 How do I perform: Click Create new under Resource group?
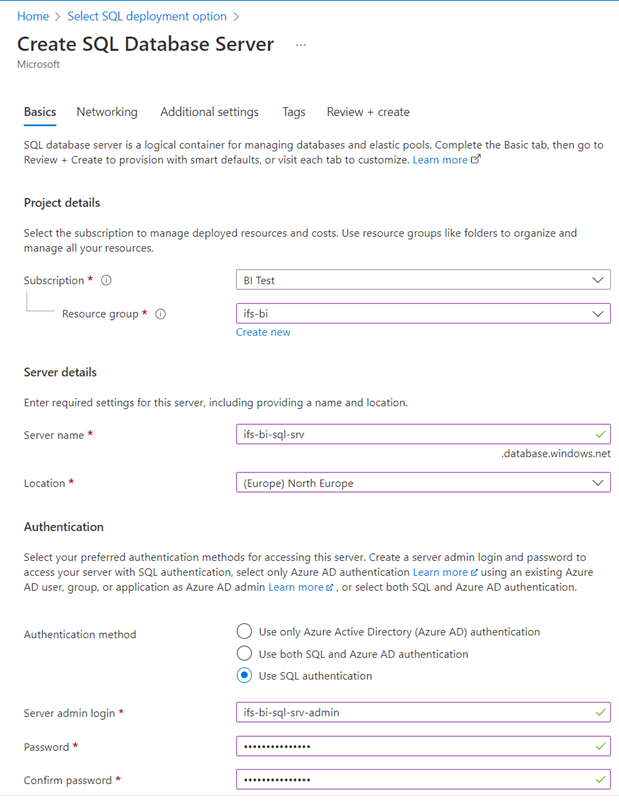click(x=262, y=332)
